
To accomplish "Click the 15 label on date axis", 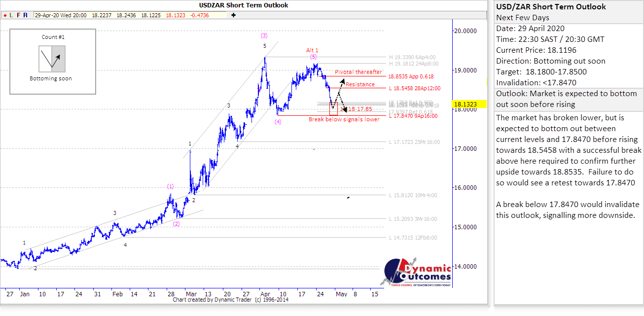I will click(375, 294).
